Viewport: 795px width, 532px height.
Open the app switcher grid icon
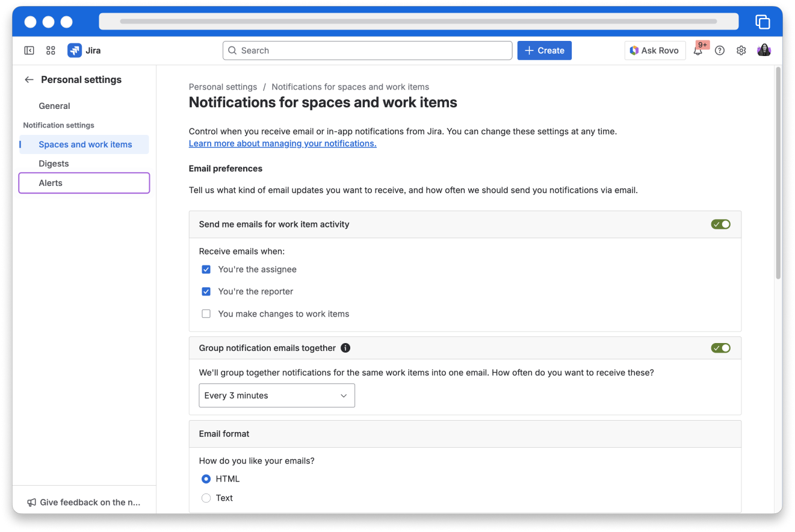pyautogui.click(x=51, y=51)
